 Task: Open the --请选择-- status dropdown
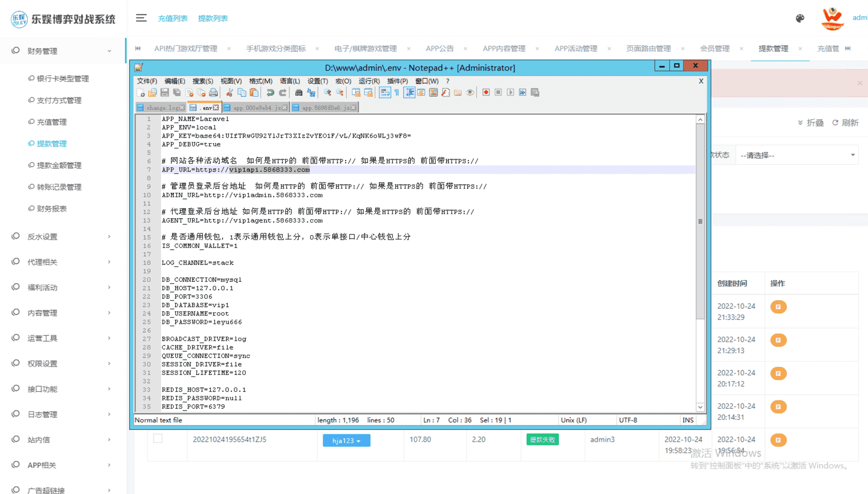pyautogui.click(x=797, y=156)
